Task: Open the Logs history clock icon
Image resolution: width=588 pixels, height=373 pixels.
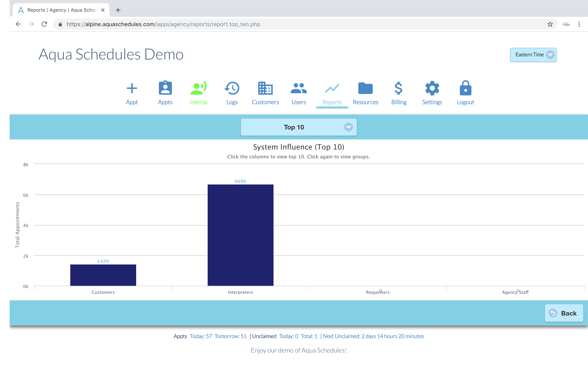Action: coord(232,88)
